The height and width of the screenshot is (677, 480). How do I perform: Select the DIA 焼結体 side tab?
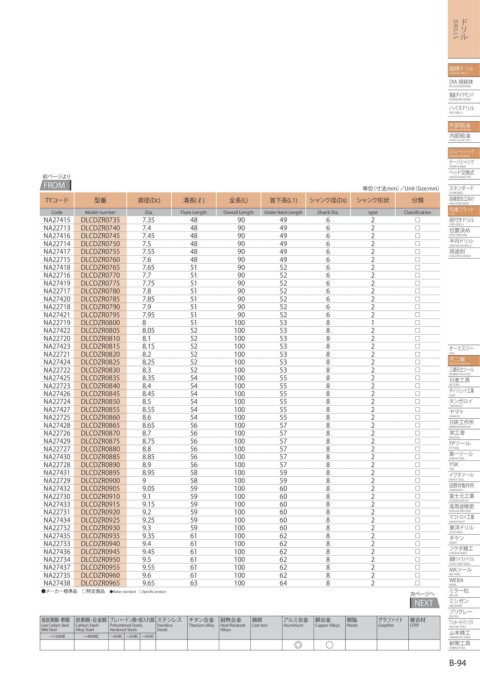coord(464,83)
